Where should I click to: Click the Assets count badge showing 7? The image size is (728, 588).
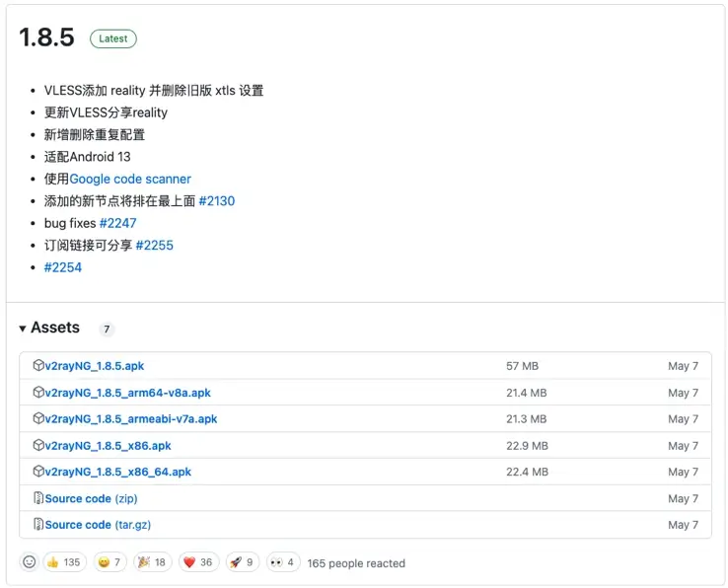pyautogui.click(x=107, y=329)
